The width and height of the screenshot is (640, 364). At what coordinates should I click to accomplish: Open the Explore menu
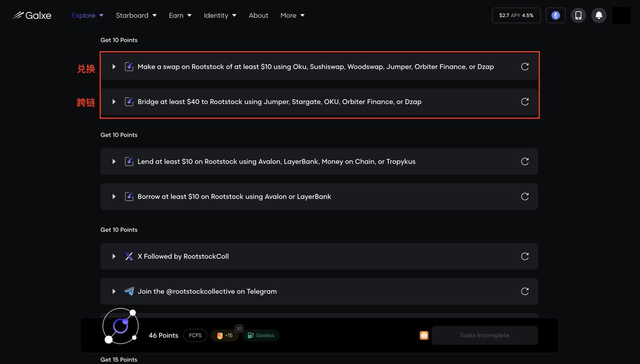click(87, 15)
